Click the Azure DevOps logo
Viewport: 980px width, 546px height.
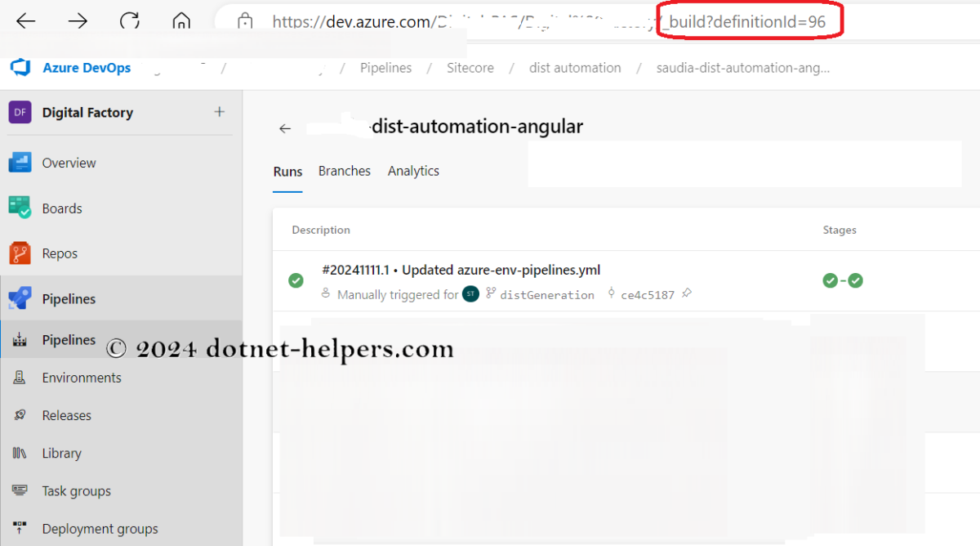[x=20, y=68]
